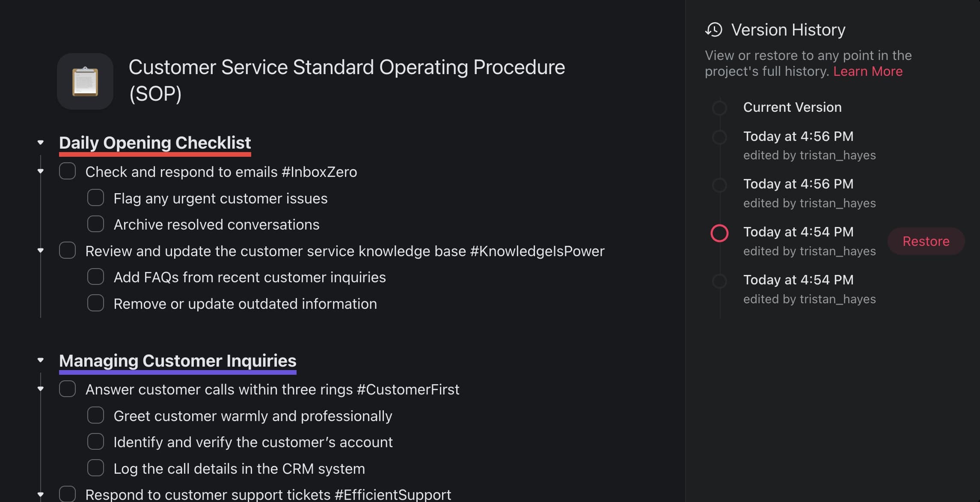
Task: Collapse the Daily Opening Checklist section
Action: tap(41, 143)
